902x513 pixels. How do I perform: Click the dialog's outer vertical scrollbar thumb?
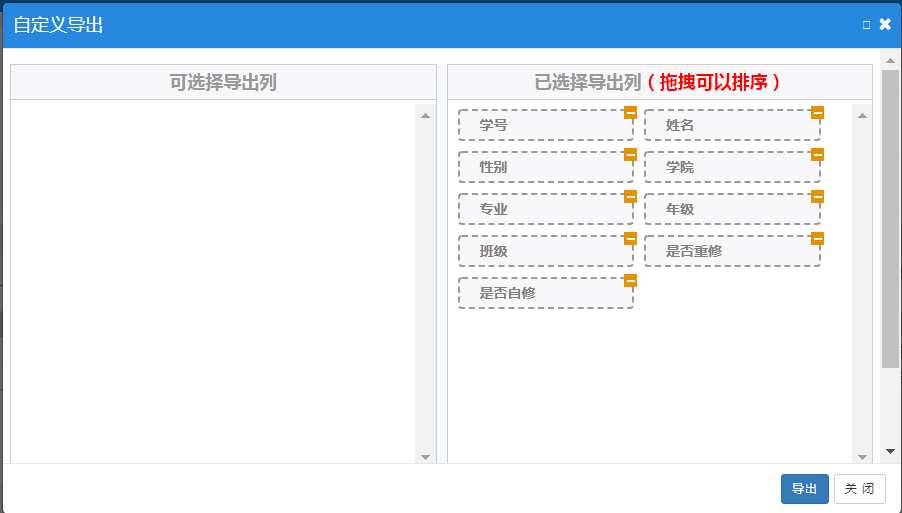(x=890, y=220)
